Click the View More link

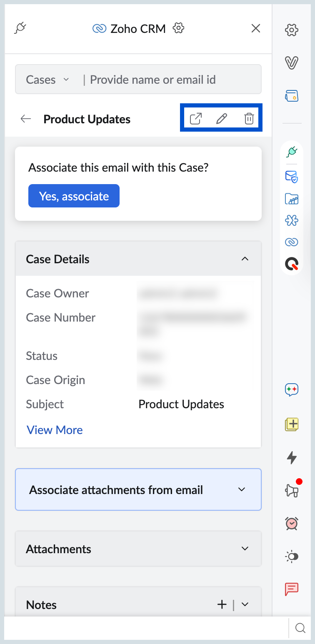(55, 430)
